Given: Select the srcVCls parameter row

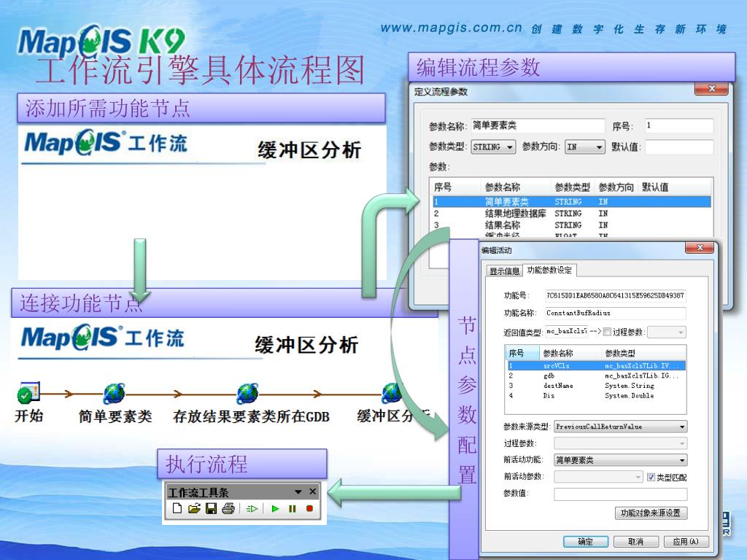Looking at the screenshot, I should point(597,366).
